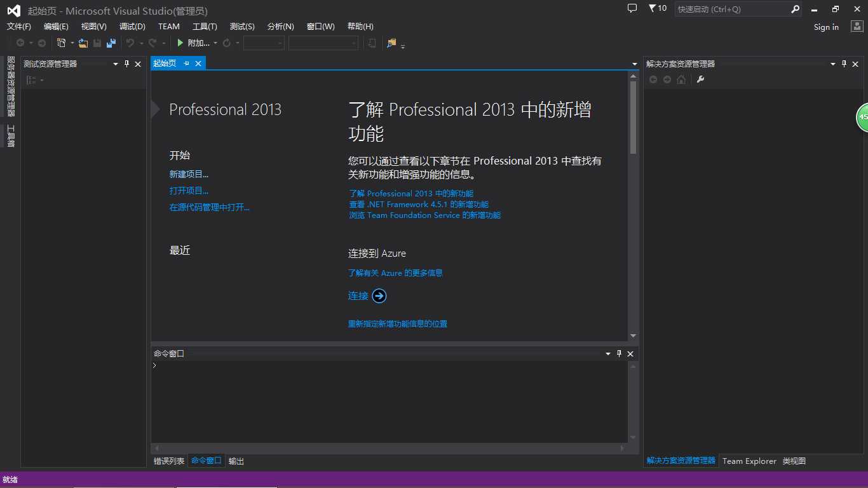Image resolution: width=868 pixels, height=488 pixels.
Task: Close the 测试资源管理器 panel
Action: tap(138, 64)
